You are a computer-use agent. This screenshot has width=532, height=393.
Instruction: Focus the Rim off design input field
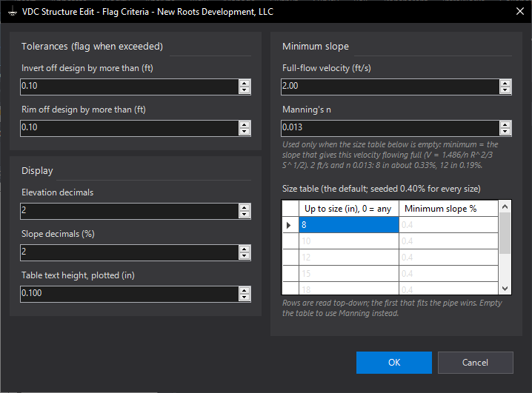click(130, 128)
